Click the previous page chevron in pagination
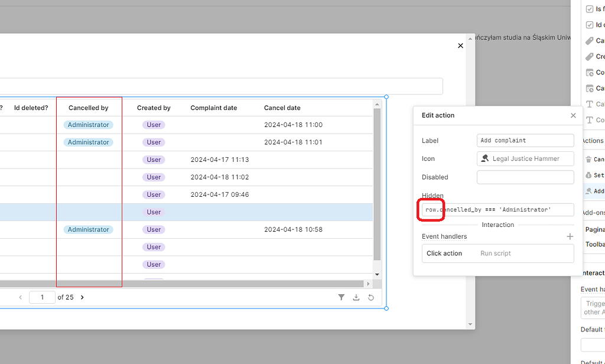The width and height of the screenshot is (605, 364). click(21, 297)
